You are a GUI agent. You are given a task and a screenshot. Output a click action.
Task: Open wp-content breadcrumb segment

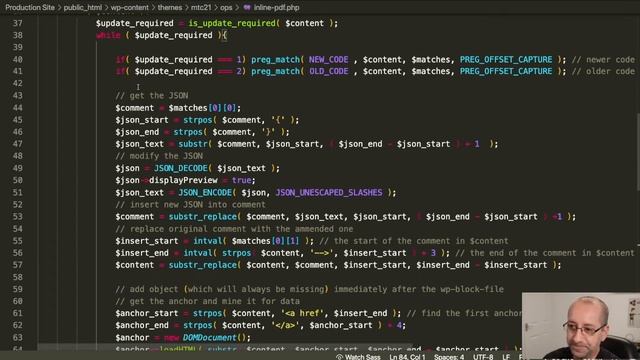coord(130,7)
